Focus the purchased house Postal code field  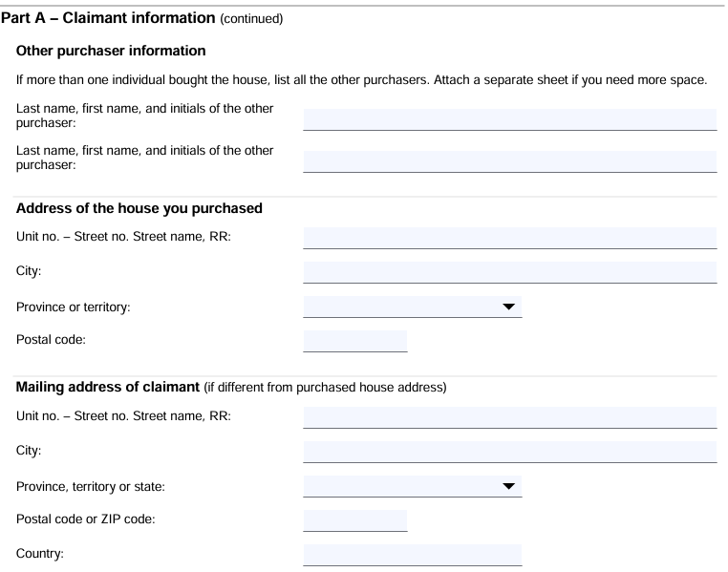click(x=354, y=340)
